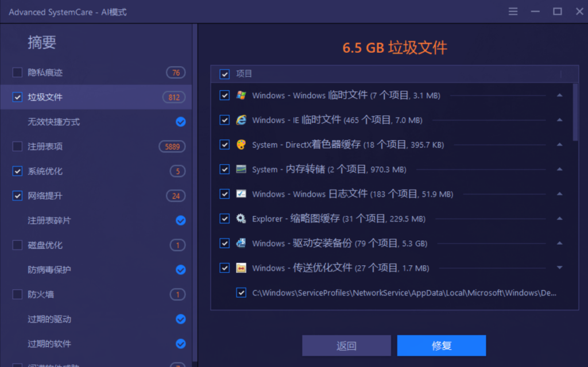Click the blue 修复 button
588x367 pixels.
[442, 346]
